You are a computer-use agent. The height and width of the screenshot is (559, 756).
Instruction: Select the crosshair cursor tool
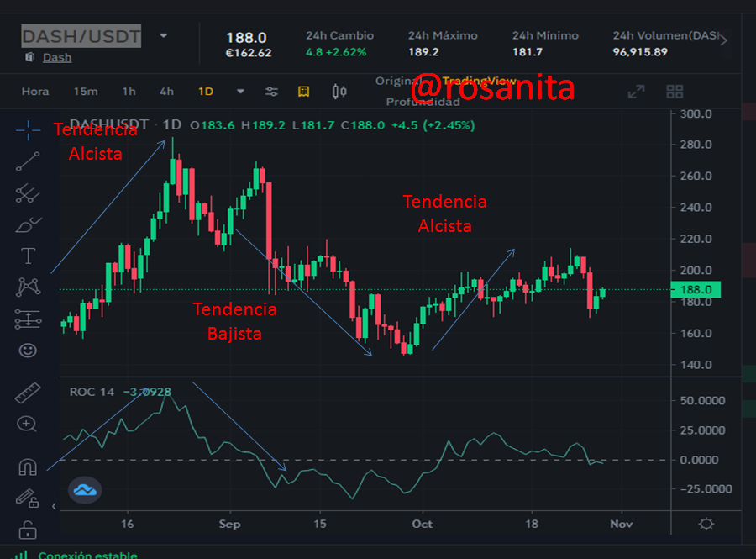click(x=28, y=130)
